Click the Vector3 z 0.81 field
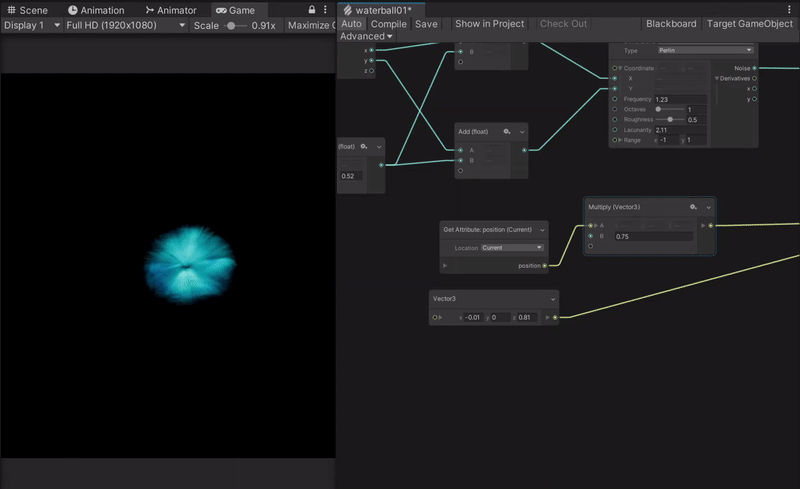Screen dimensions: 800x489 [x=527, y=317]
